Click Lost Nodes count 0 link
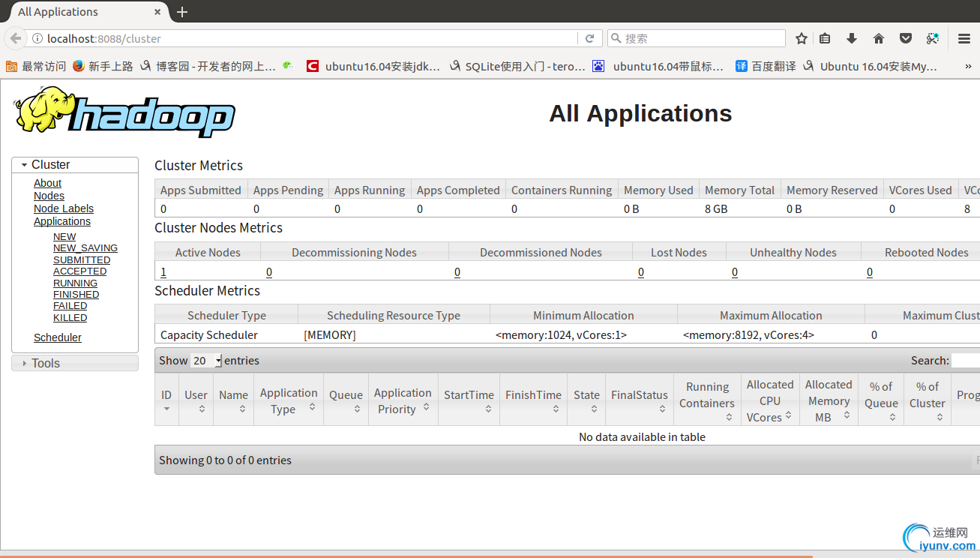 click(x=641, y=272)
